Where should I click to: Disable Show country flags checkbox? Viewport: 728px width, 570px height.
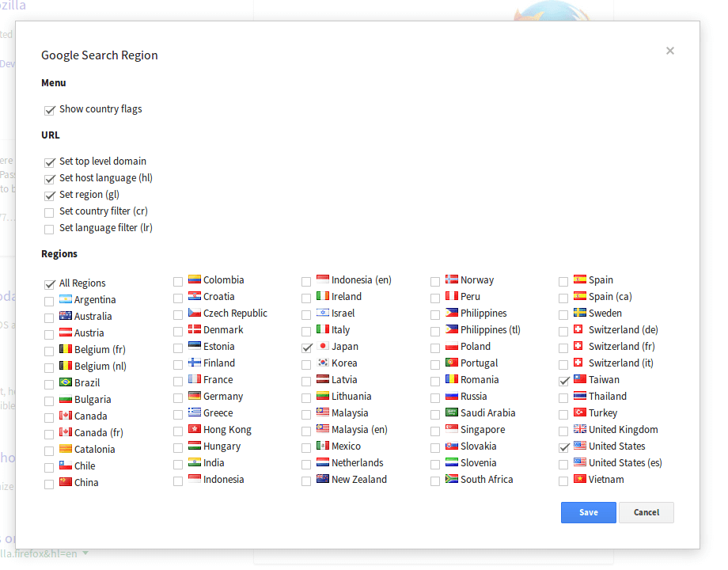pos(49,110)
